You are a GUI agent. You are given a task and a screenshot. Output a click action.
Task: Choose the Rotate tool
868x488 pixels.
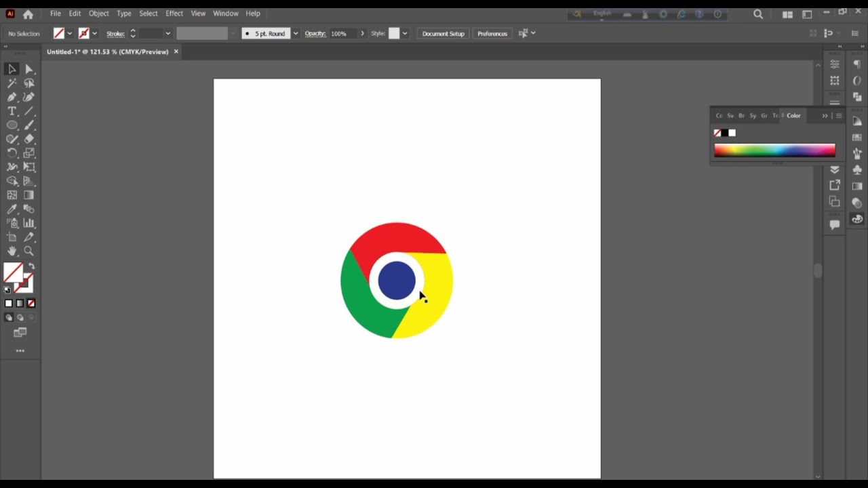[12, 153]
